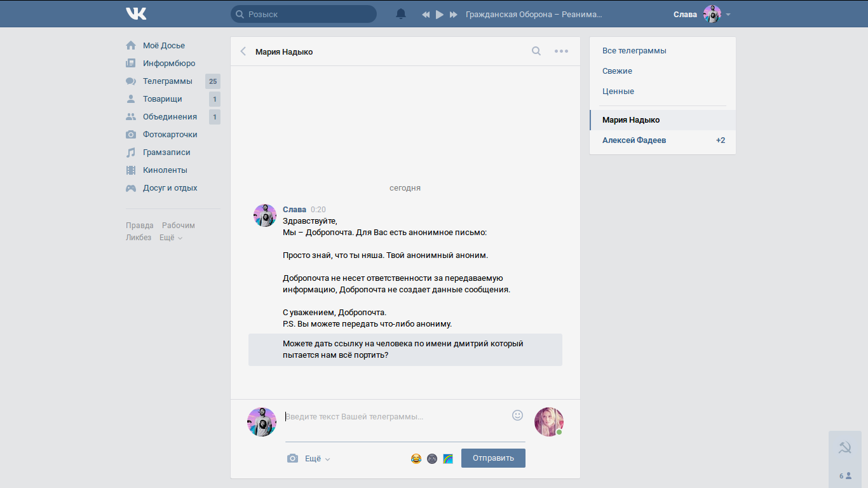Open Мария Надыко chat header name
868x488 pixels.
pos(284,52)
